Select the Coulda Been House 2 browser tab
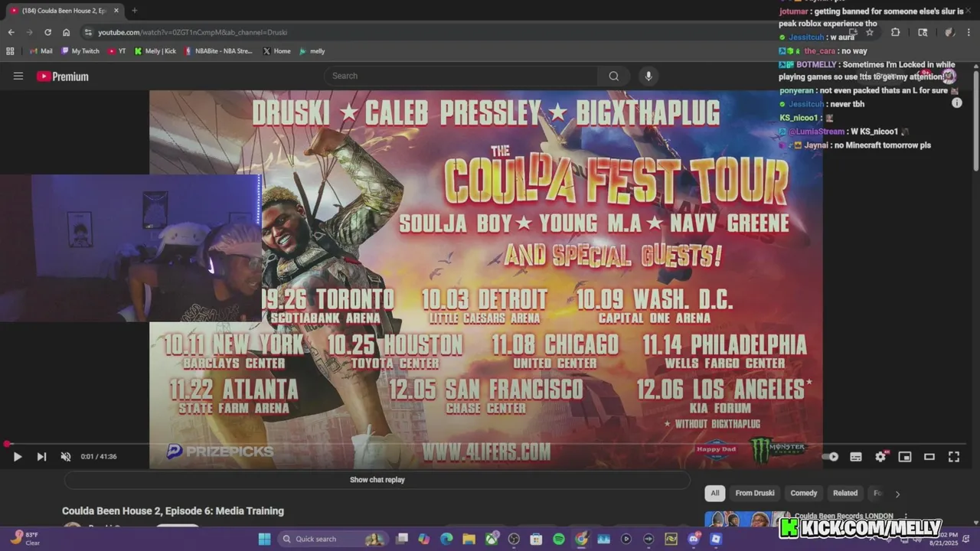 [64, 11]
